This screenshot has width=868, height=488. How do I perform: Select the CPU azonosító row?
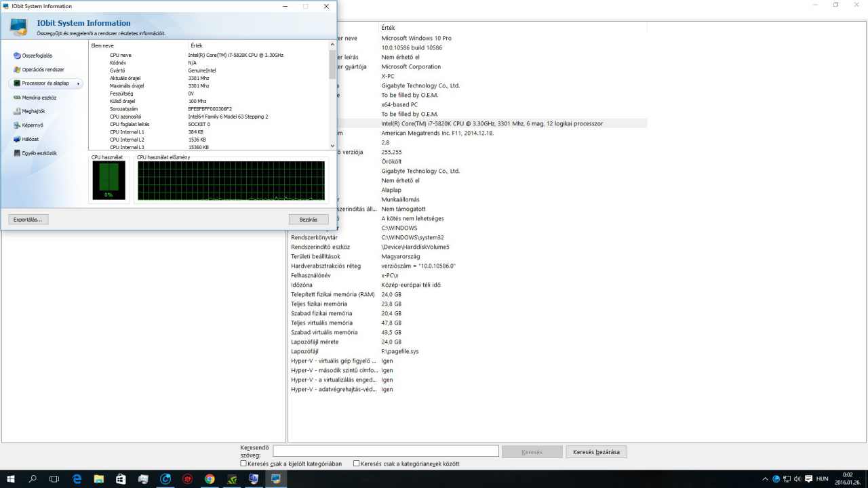(208, 117)
